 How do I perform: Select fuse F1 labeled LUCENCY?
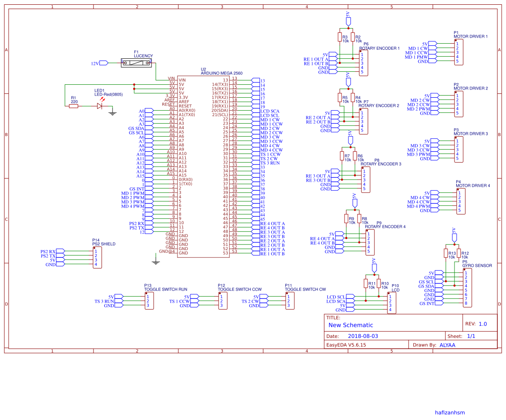pyautogui.click(x=135, y=63)
